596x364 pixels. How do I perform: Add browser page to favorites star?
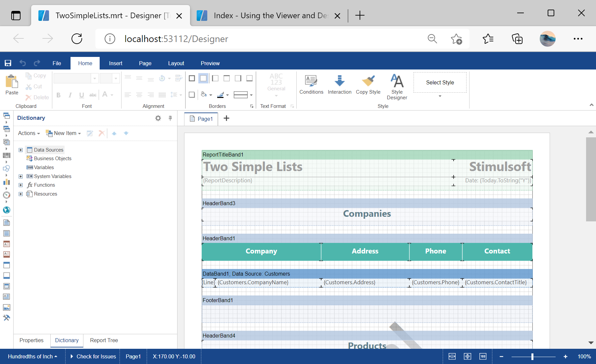click(x=457, y=39)
